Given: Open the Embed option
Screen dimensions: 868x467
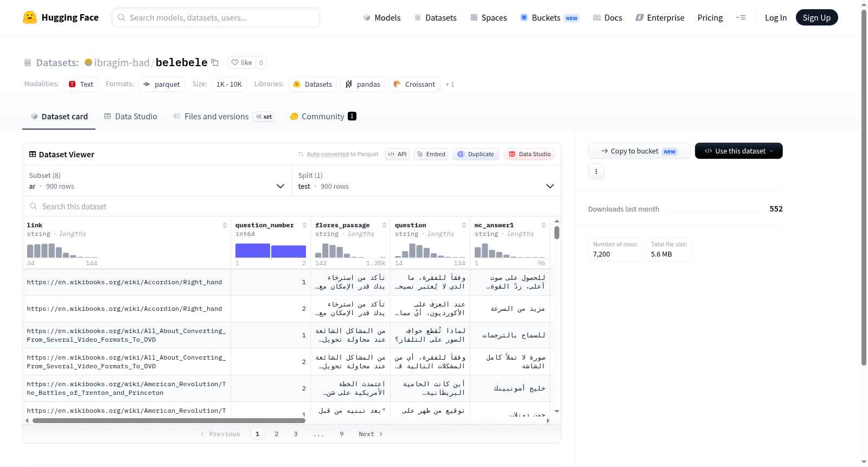Looking at the screenshot, I should (431, 154).
